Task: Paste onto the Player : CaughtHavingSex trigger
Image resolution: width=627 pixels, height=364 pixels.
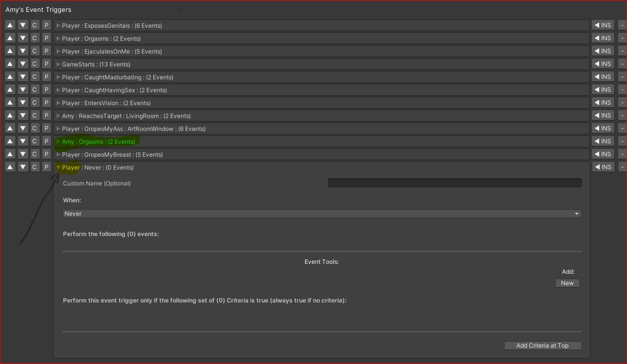Action: [x=46, y=89]
